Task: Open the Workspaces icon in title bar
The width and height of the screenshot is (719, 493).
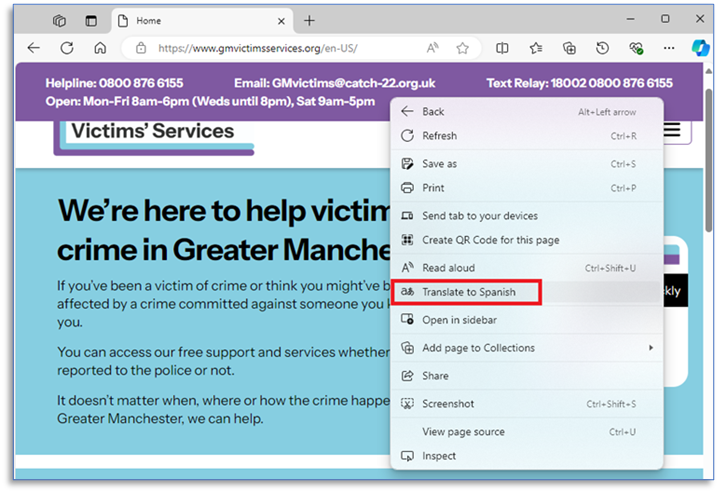Action: click(59, 21)
